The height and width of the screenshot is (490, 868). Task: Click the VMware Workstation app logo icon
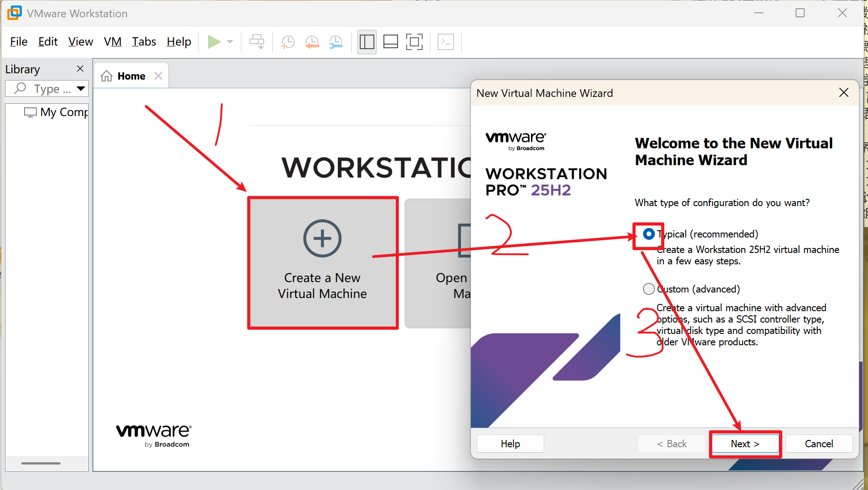click(14, 13)
